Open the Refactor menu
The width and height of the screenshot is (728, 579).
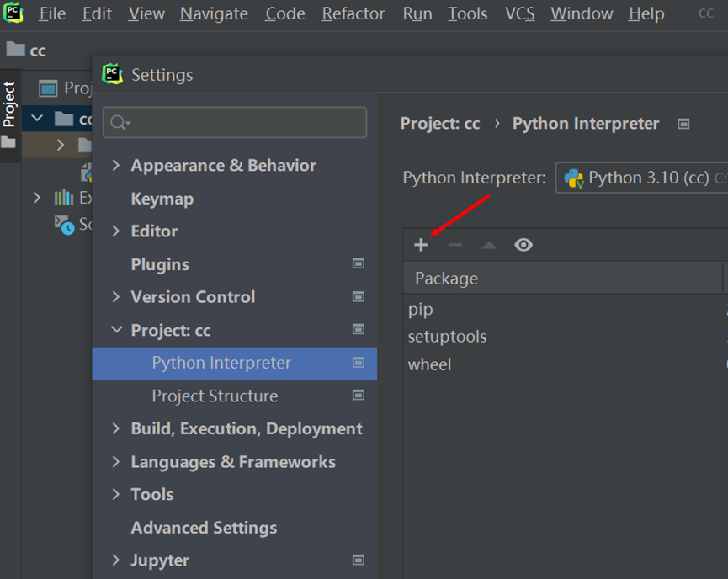353,13
